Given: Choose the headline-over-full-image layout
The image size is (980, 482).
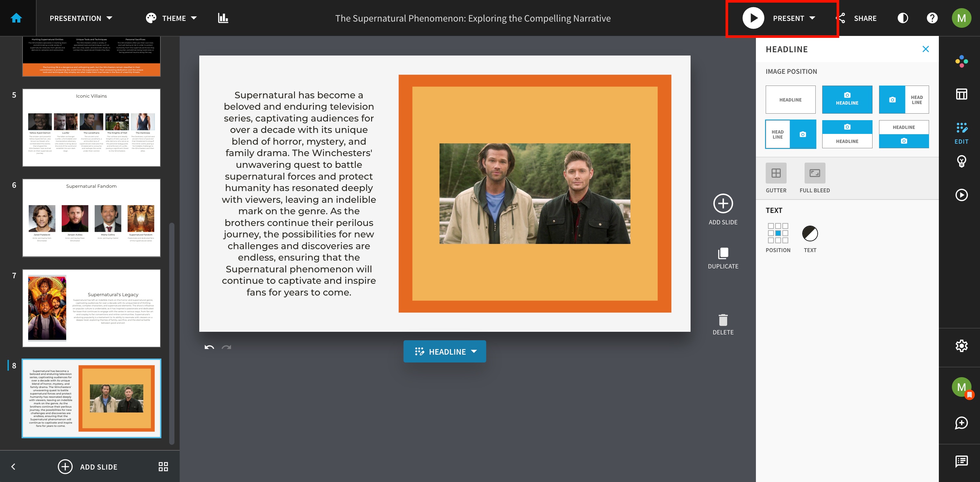Looking at the screenshot, I should coord(847,100).
